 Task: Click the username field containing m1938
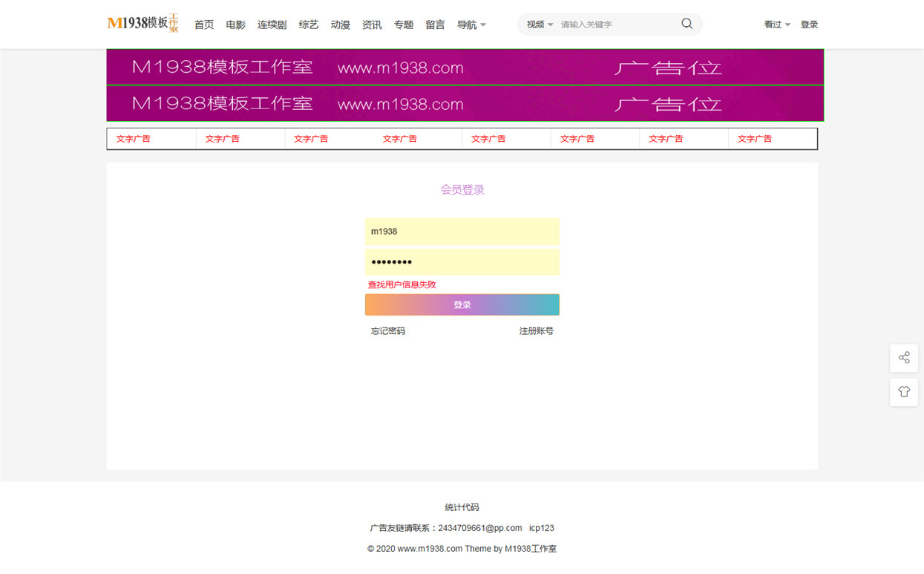(462, 232)
